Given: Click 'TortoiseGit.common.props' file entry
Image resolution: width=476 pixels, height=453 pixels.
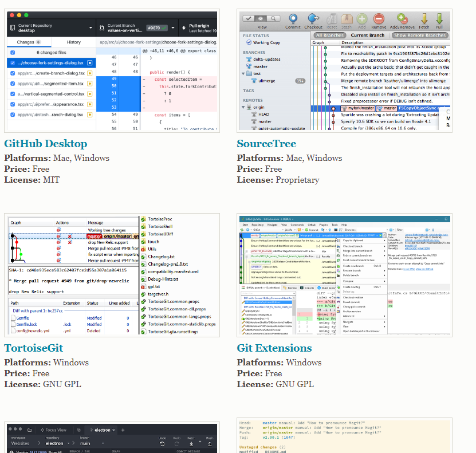Looking at the screenshot, I should tap(174, 302).
